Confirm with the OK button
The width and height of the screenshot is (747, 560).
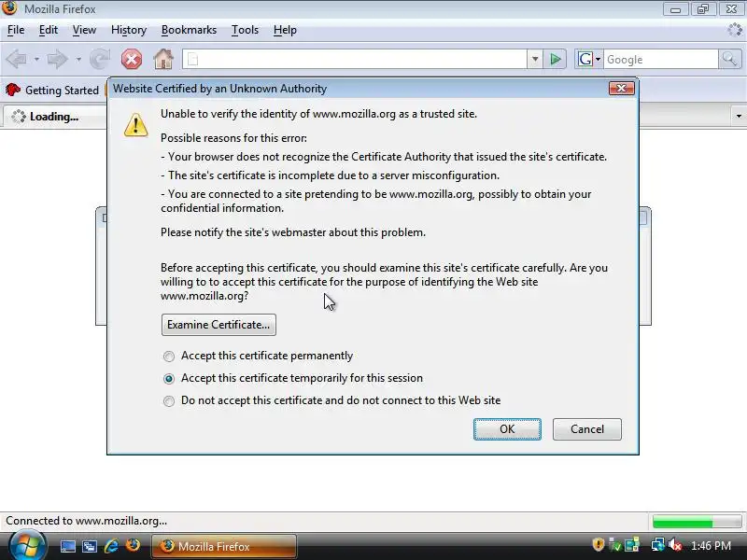pos(507,429)
